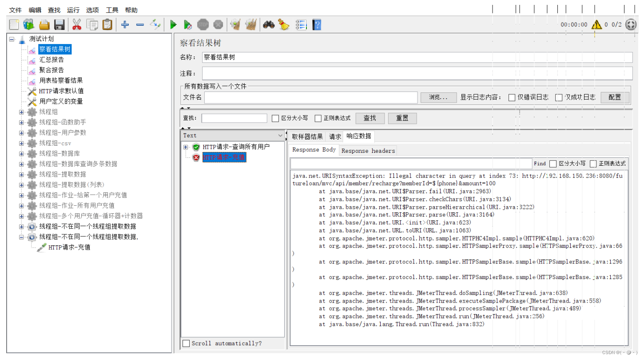The height and width of the screenshot is (359, 644).
Task: Select HTTP请求-充值 tree sampler
Action: point(69,247)
